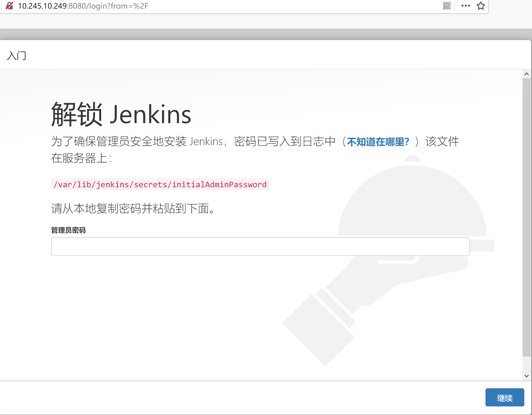532x415 pixels.
Task: Click the insecure connection shield icon
Action: (x=9, y=6)
